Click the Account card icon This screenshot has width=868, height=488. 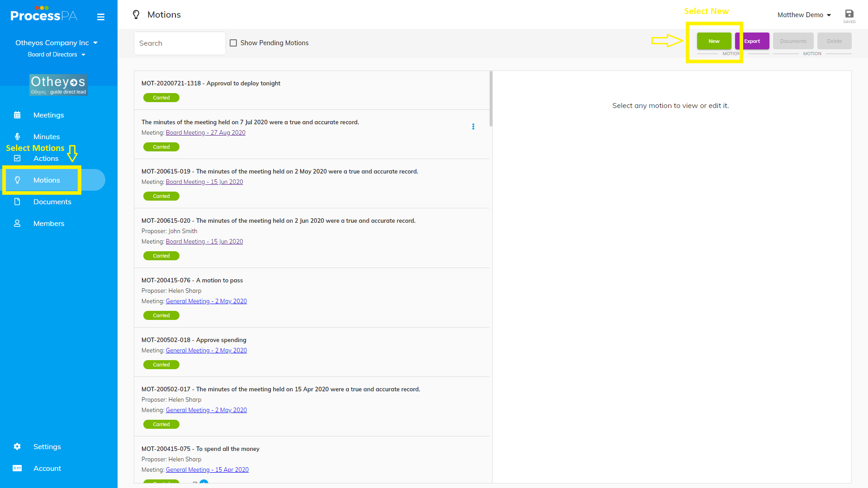[17, 468]
